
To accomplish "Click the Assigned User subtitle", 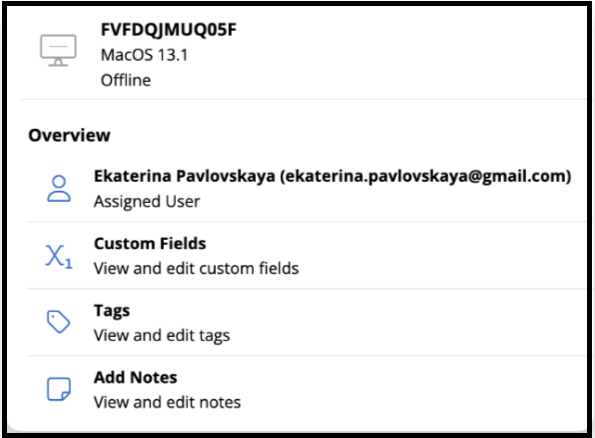I will (147, 202).
